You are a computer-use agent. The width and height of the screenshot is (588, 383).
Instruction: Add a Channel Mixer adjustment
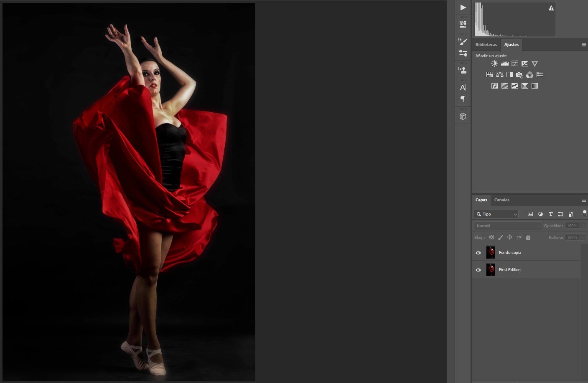529,75
